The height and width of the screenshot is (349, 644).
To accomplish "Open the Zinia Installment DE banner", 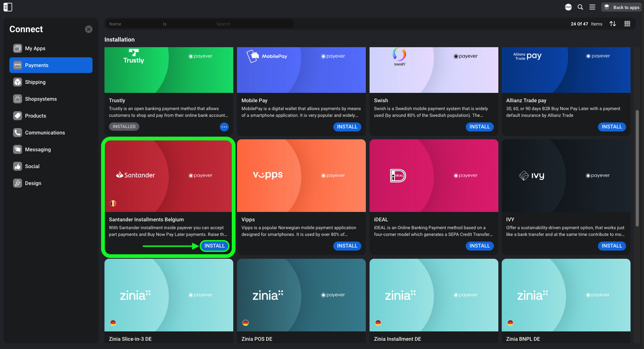I will click(434, 295).
